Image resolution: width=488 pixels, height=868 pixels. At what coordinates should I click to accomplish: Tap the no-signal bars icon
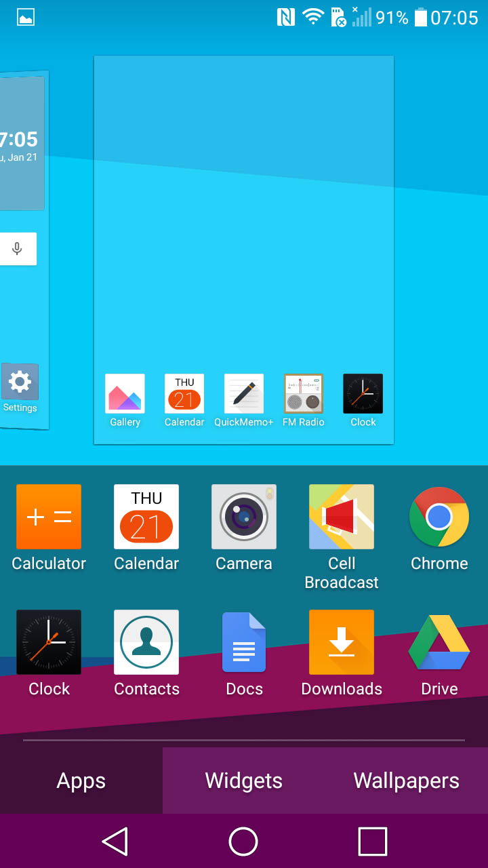pos(361,17)
